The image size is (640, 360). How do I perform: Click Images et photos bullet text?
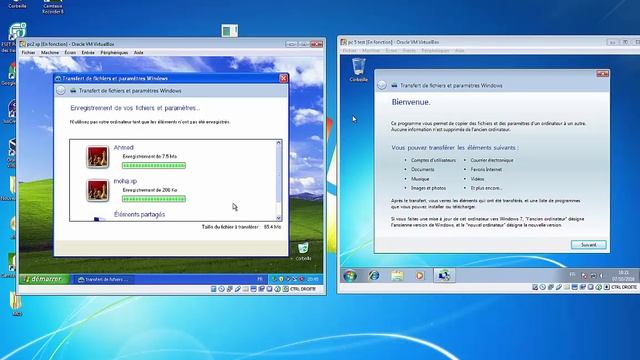429,188
